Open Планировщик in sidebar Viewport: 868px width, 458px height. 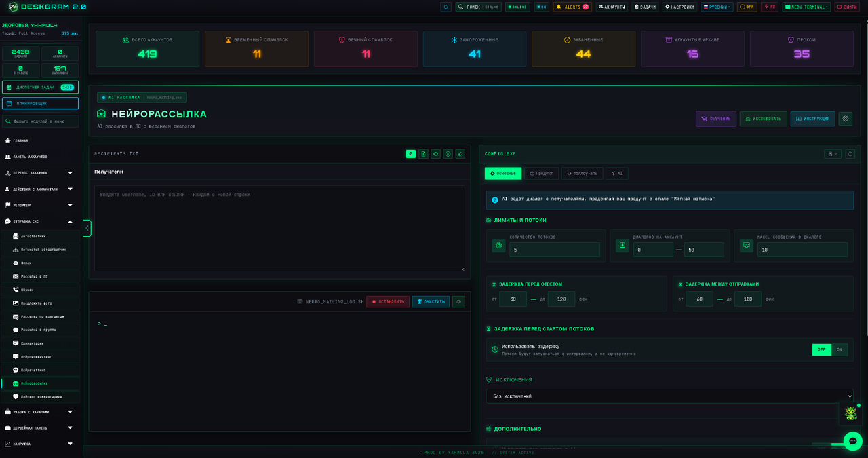[x=40, y=103]
